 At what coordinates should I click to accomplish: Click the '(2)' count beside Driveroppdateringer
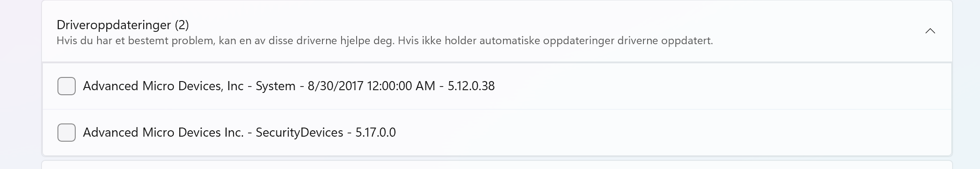click(x=181, y=25)
